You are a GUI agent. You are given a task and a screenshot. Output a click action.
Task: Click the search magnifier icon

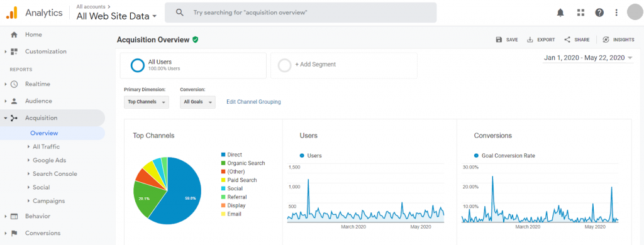pyautogui.click(x=179, y=13)
